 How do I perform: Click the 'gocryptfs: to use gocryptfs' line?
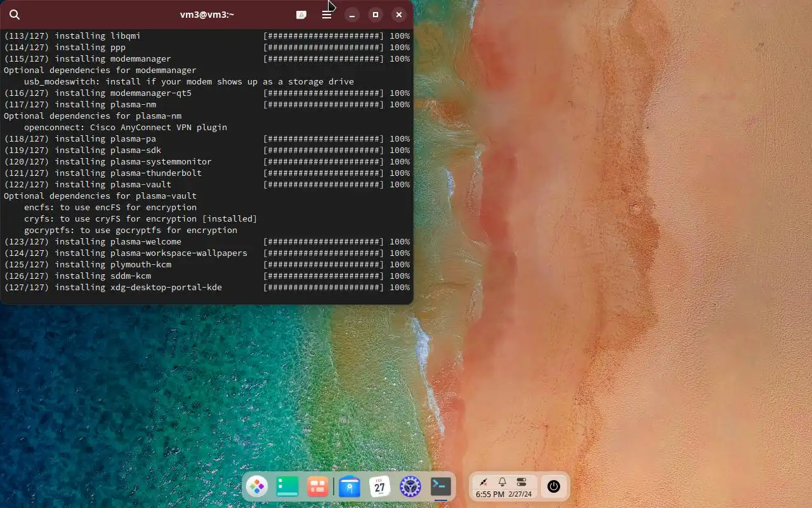point(131,231)
